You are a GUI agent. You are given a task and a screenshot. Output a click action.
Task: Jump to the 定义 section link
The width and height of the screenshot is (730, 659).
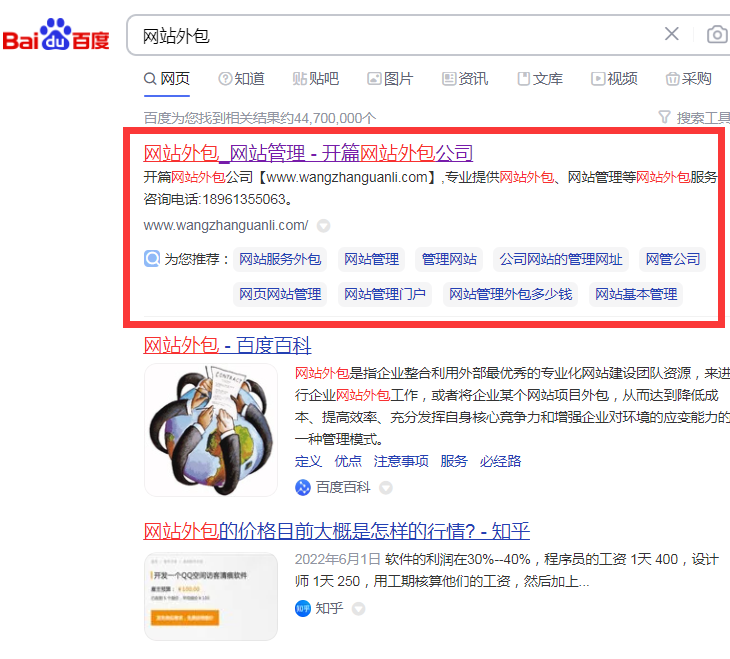pyautogui.click(x=308, y=461)
